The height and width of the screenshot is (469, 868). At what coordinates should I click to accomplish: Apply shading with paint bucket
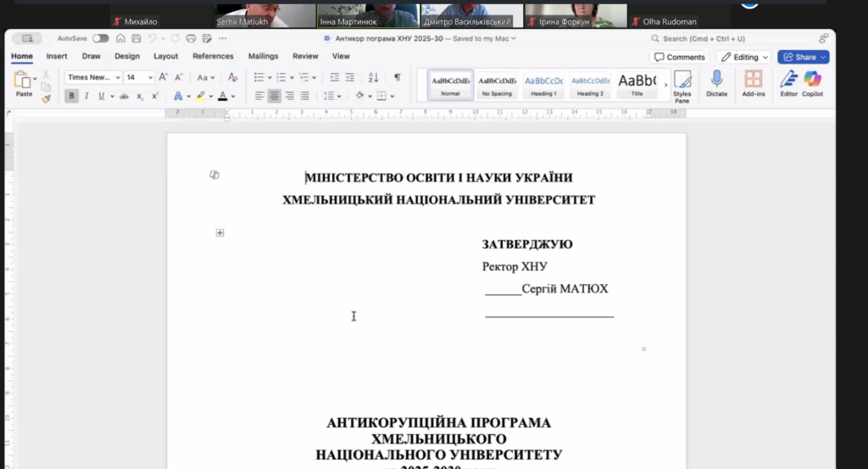coord(359,96)
